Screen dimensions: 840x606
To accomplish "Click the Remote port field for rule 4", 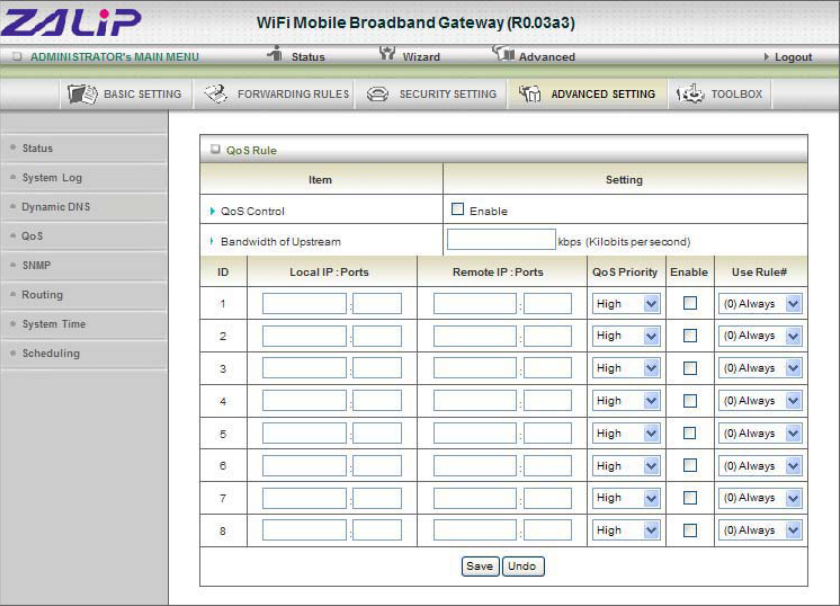I will pyautogui.click(x=548, y=401).
